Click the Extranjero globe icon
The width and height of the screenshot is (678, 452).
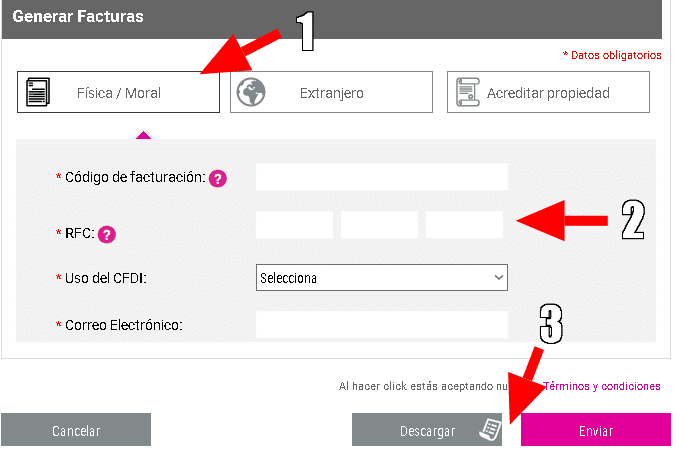point(251,92)
